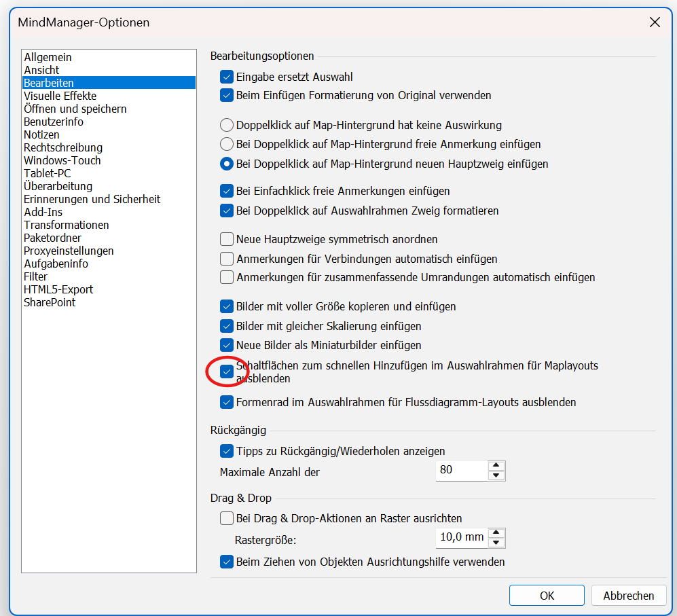
Task: Open the Visuelle Effekte category
Action: click(60, 96)
